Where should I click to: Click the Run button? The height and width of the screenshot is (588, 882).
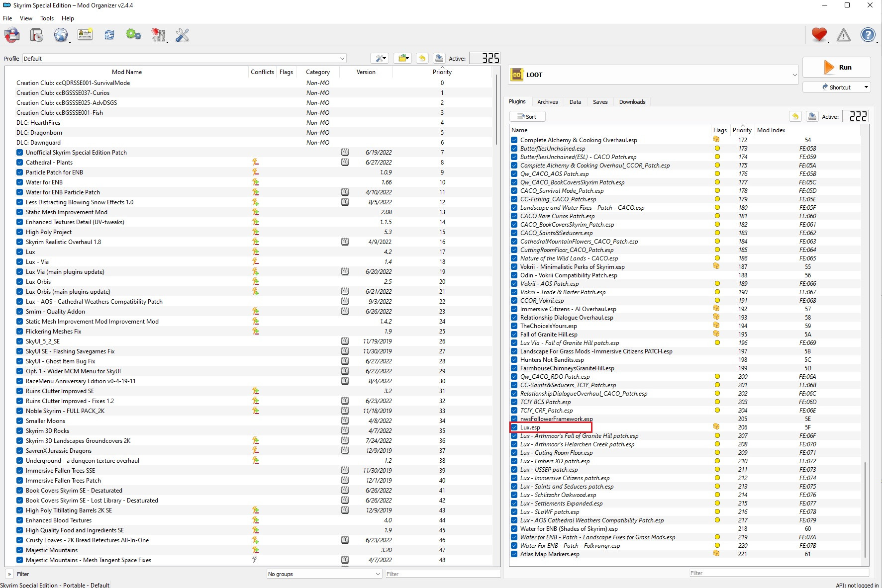click(x=836, y=68)
